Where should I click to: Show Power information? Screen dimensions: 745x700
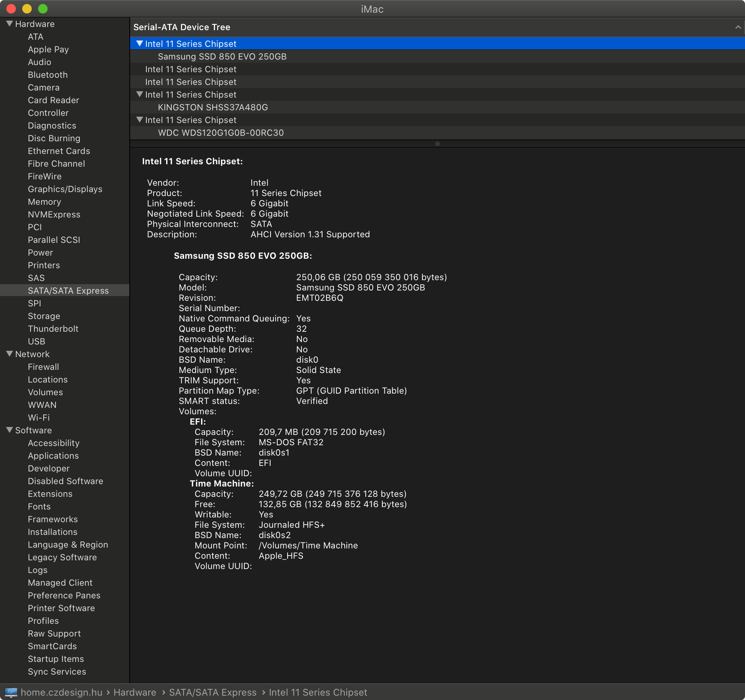click(40, 252)
